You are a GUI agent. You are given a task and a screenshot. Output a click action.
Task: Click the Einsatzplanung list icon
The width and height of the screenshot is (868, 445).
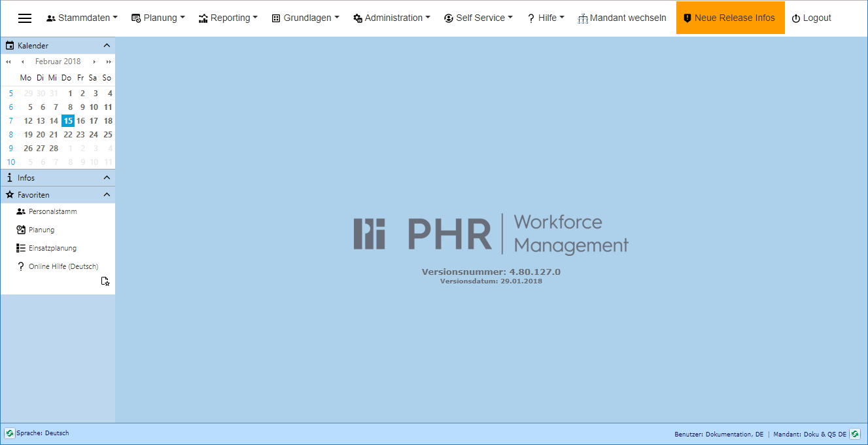tap(21, 249)
